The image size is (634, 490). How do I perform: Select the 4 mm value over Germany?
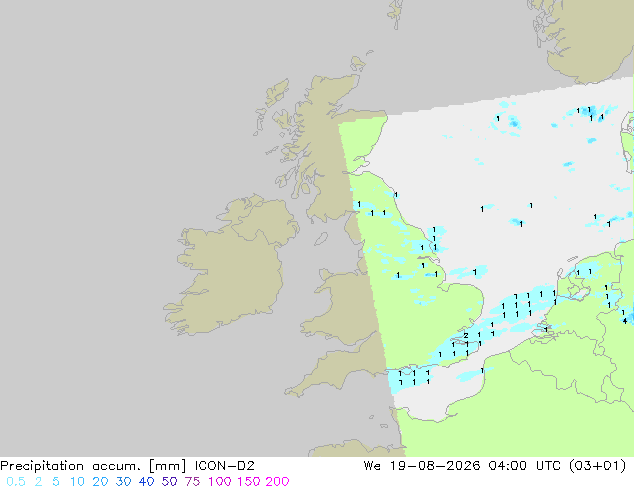pyautogui.click(x=625, y=321)
